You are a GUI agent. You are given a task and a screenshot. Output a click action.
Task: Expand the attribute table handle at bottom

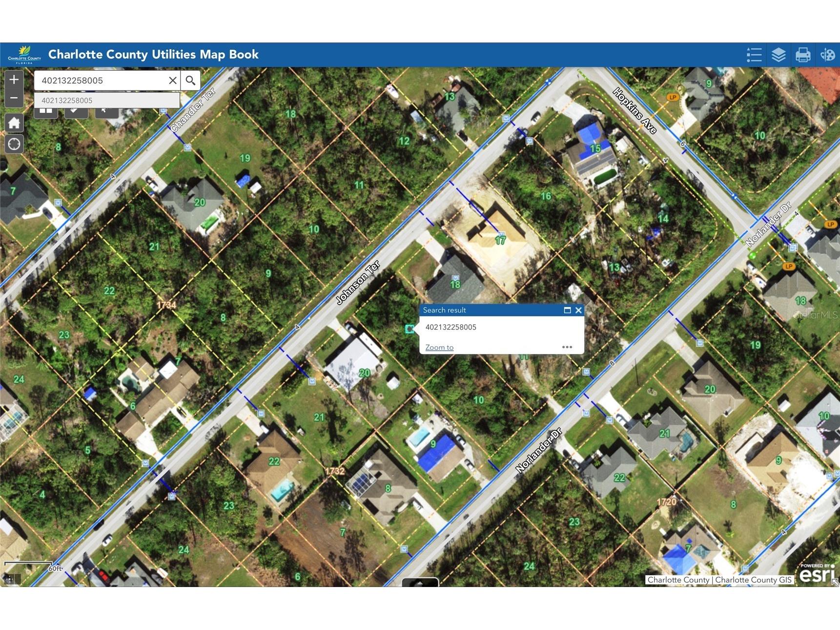pyautogui.click(x=420, y=582)
